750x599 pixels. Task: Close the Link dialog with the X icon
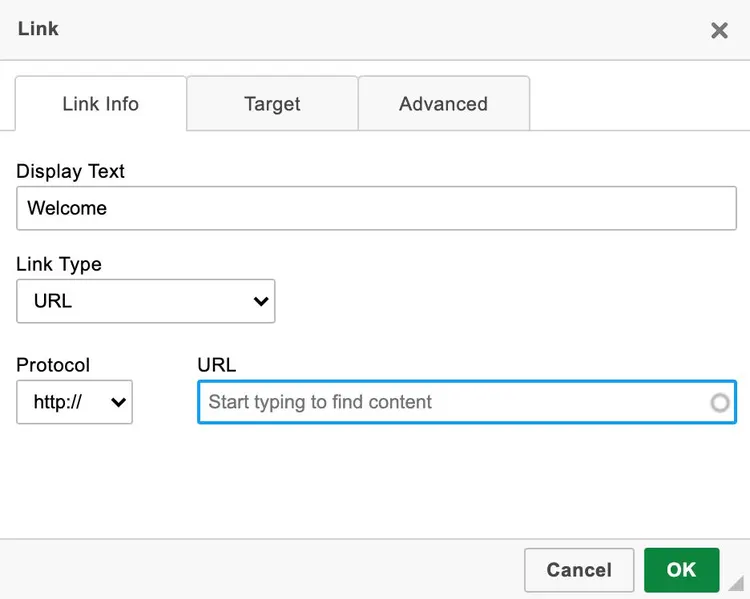coord(719,30)
